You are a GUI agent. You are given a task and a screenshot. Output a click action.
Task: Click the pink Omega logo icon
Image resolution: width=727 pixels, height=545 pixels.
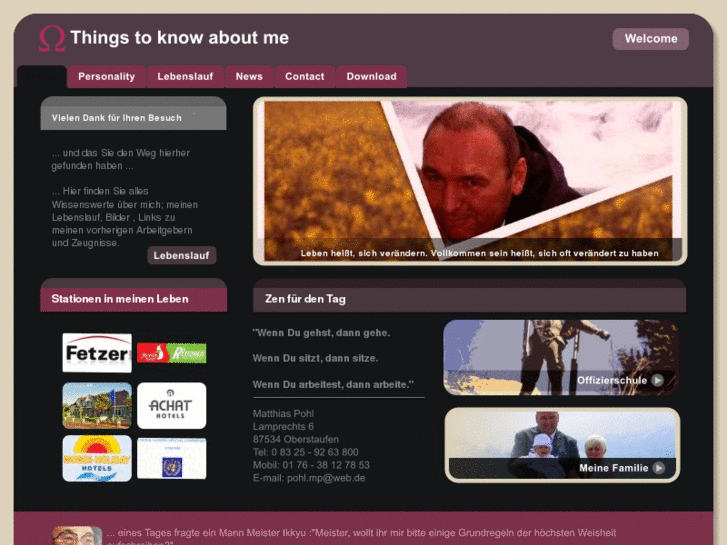coord(52,38)
